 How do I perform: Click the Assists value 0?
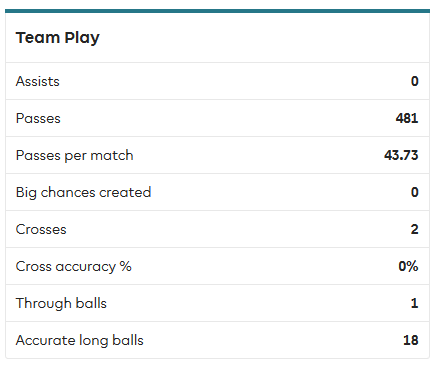tap(414, 81)
